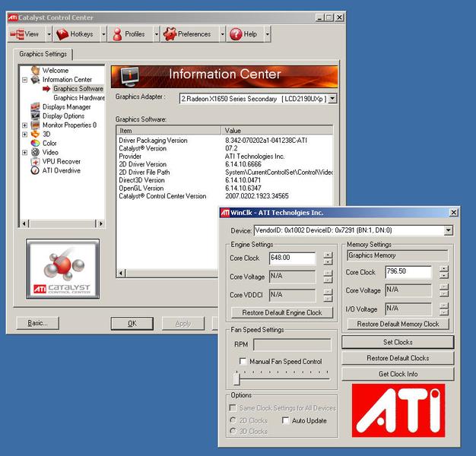
Task: Click Restore Default Memory Clock
Action: [398, 324]
